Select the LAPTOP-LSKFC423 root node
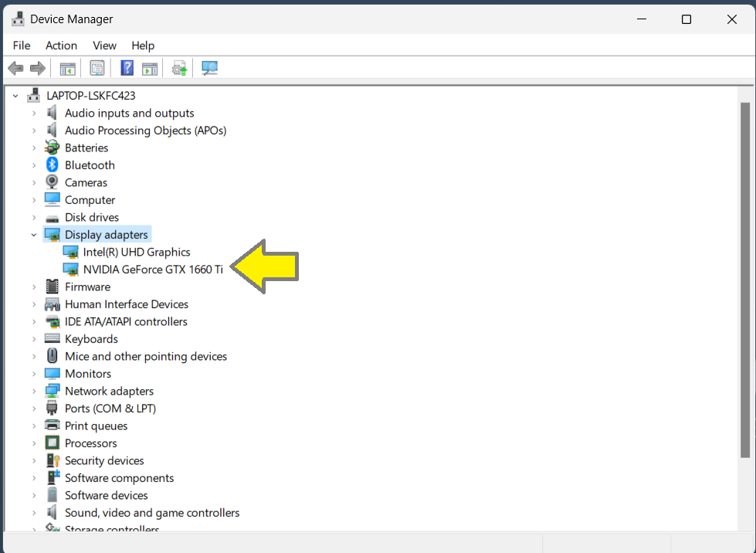The image size is (756, 553). (x=91, y=95)
